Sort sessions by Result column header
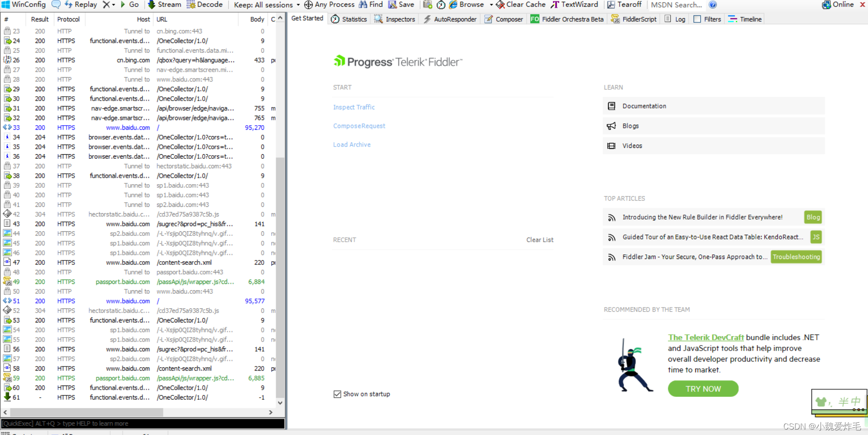The width and height of the screenshot is (868, 435). 39,19
